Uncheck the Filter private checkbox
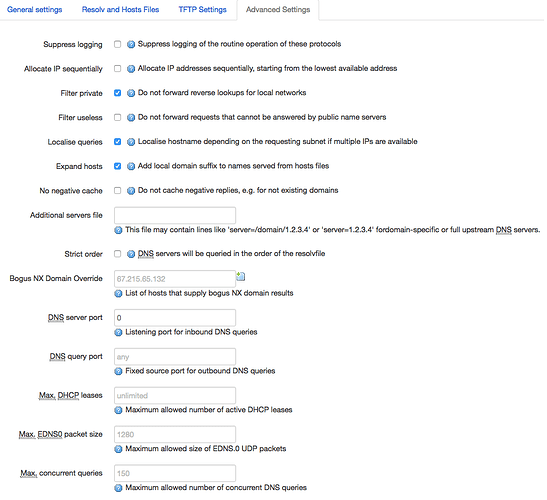Image resolution: width=547 pixels, height=500 pixels. (118, 93)
